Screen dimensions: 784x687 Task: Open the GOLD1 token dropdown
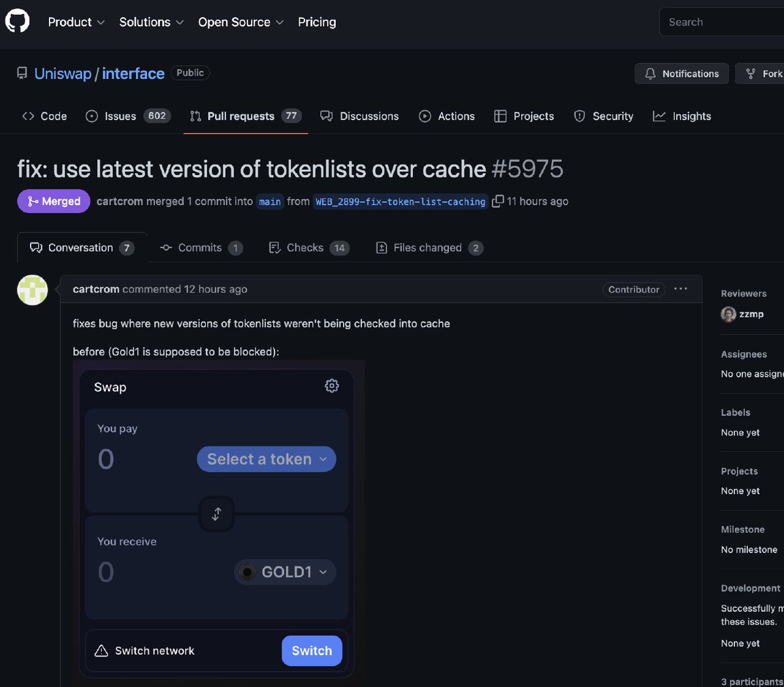(x=286, y=572)
